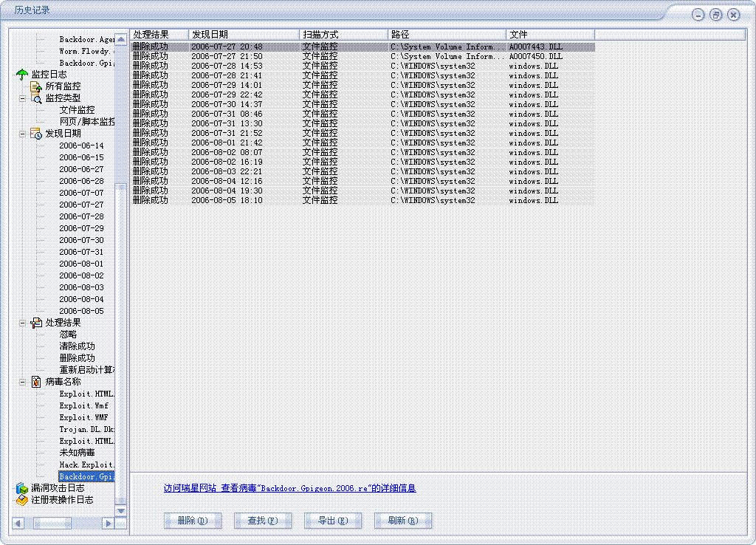Minimize the 历史记录 window
The image size is (756, 545).
(x=698, y=15)
